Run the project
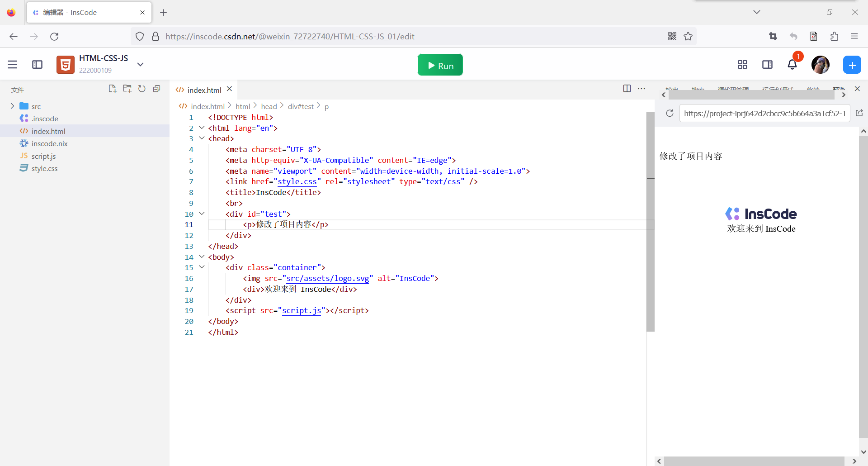 click(x=440, y=65)
